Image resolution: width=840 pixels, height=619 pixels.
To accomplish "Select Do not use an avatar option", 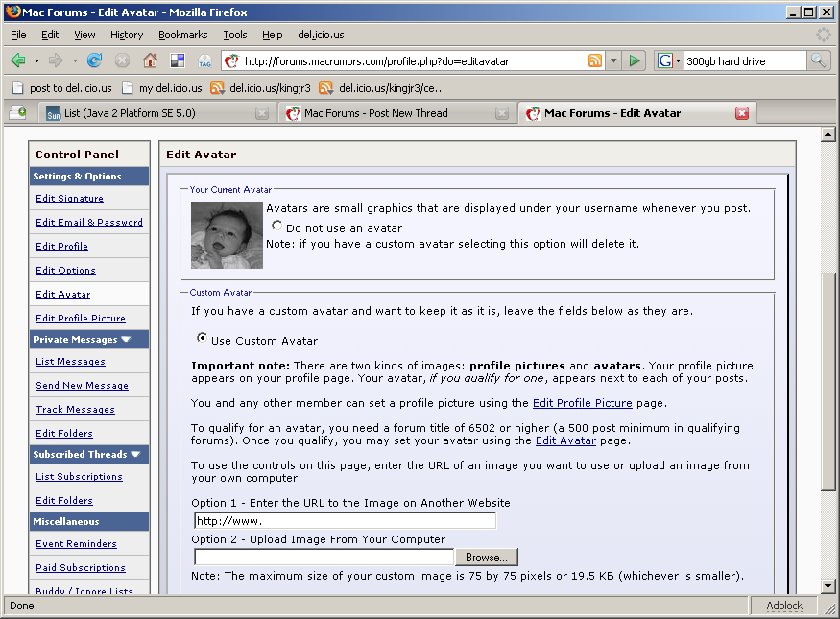I will 277,226.
